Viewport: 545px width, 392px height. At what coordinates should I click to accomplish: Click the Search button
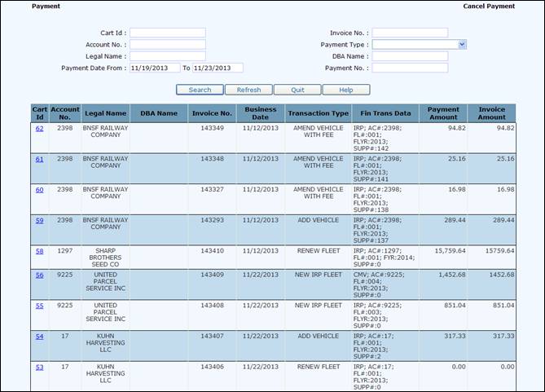tap(200, 90)
